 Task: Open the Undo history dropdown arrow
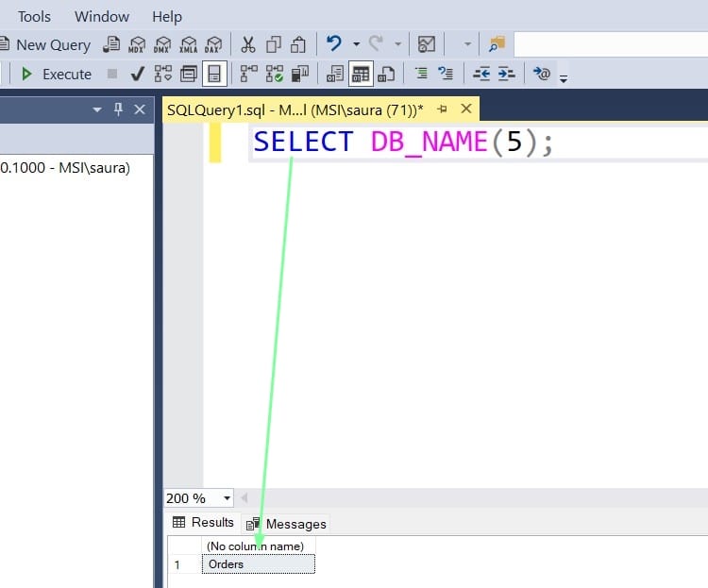click(356, 44)
